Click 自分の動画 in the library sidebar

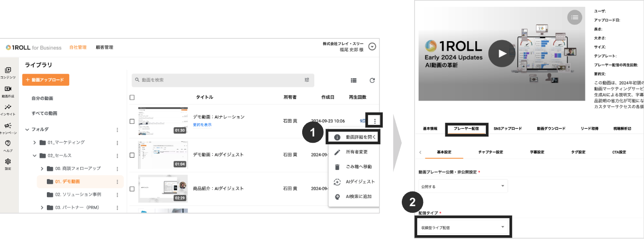pyautogui.click(x=42, y=98)
